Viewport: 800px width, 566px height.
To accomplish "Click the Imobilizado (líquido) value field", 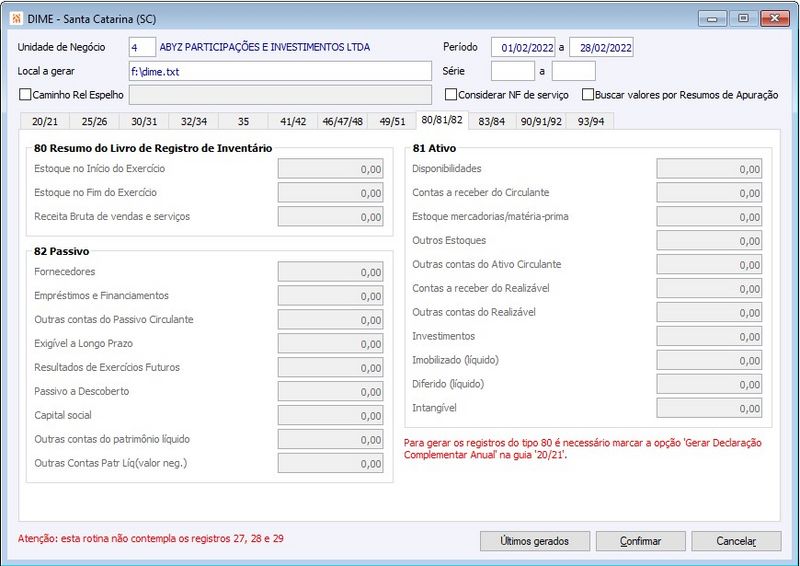I will point(709,361).
